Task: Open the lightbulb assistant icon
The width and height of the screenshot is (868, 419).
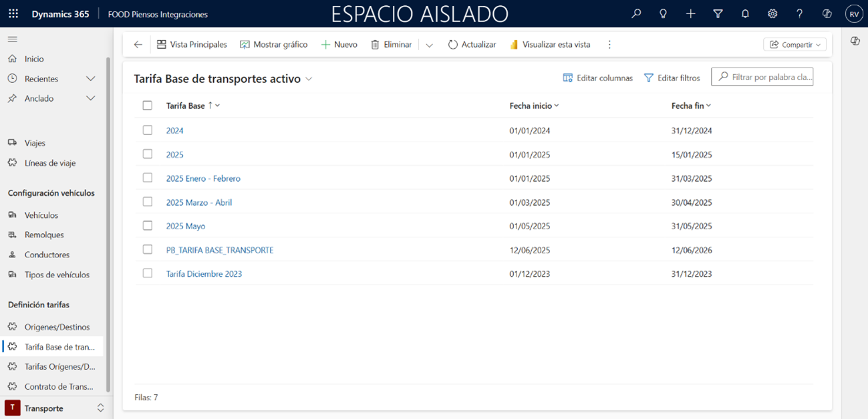Action: click(663, 14)
